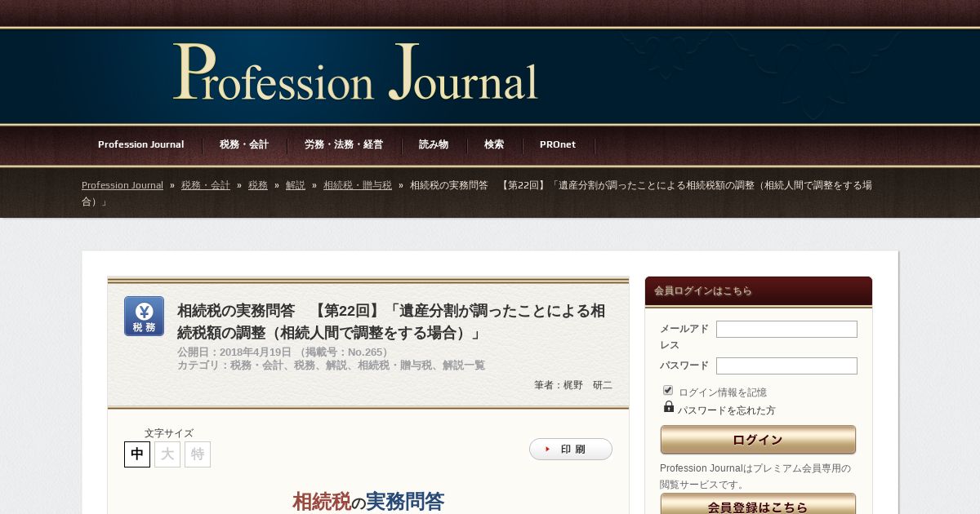Click the padlock icon beside password reminder
980x514 pixels.
coord(669,406)
